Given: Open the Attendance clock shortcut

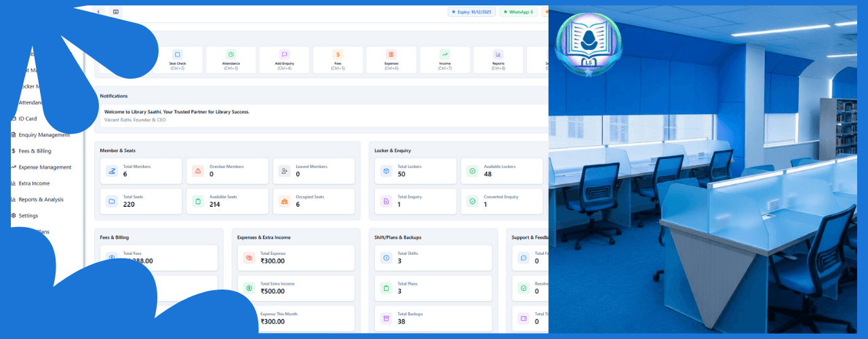Looking at the screenshot, I should click(231, 55).
